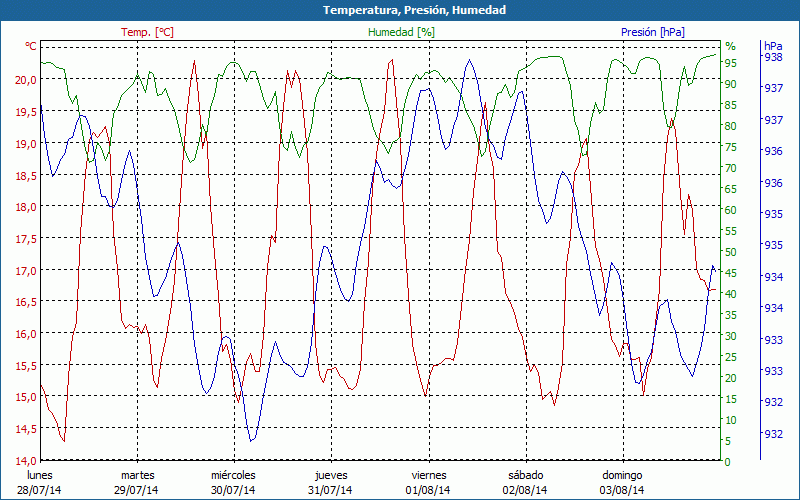Select the red Temp. [ºC] legend label
Image resolution: width=800 pixels, height=500 pixels.
[x=147, y=32]
